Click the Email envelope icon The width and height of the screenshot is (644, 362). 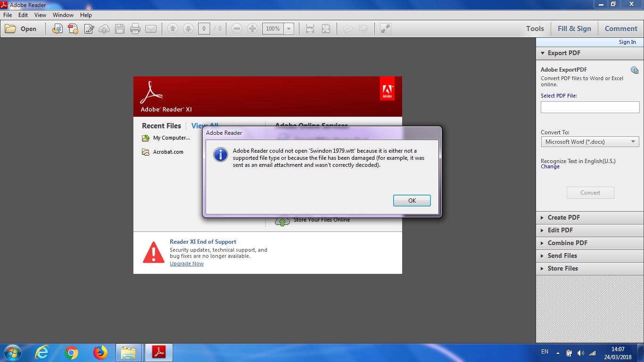tap(151, 29)
